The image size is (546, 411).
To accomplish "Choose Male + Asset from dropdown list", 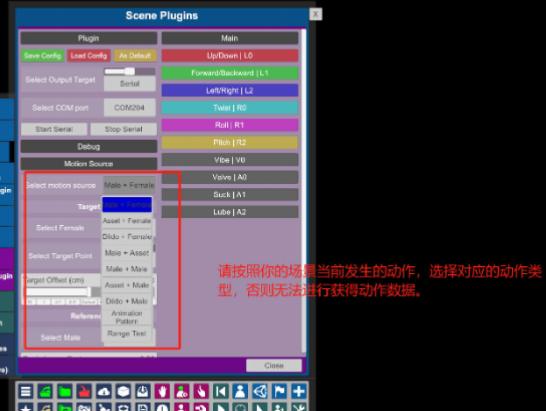I will click(x=127, y=253).
